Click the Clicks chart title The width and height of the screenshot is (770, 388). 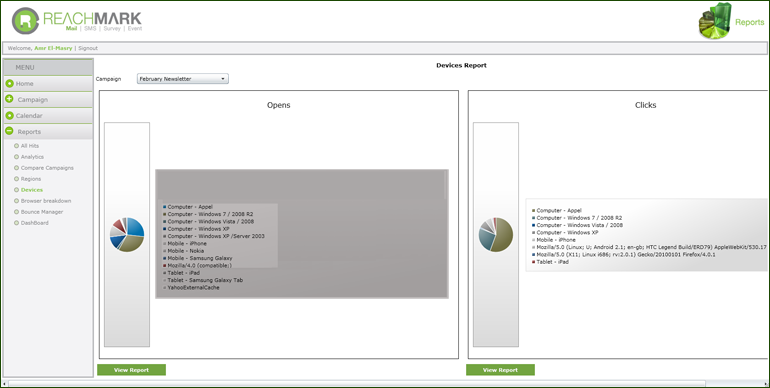click(645, 105)
